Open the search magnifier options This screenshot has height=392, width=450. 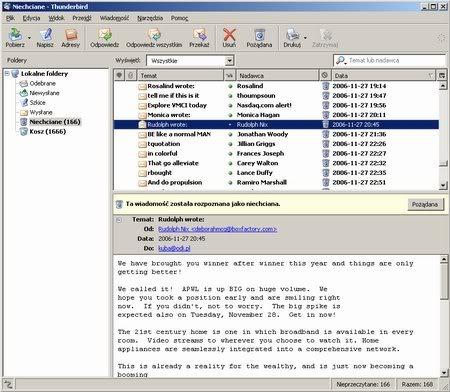click(341, 60)
